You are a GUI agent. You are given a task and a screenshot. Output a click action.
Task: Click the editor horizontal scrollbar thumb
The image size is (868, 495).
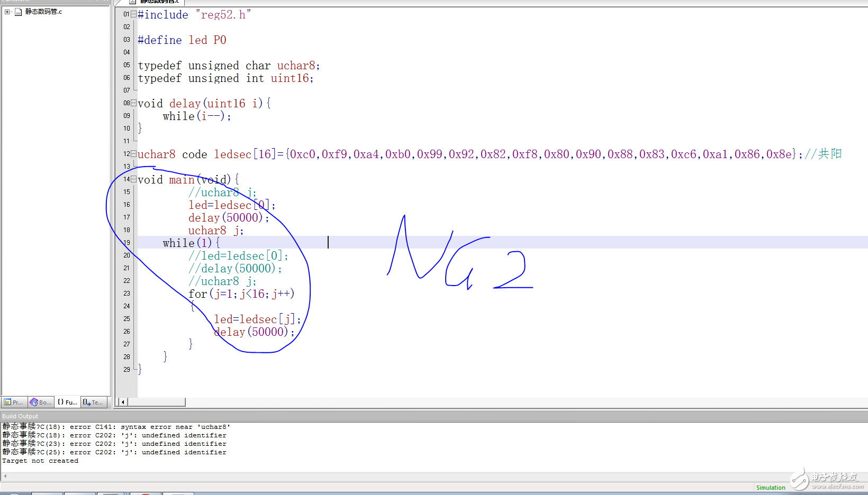coord(156,402)
